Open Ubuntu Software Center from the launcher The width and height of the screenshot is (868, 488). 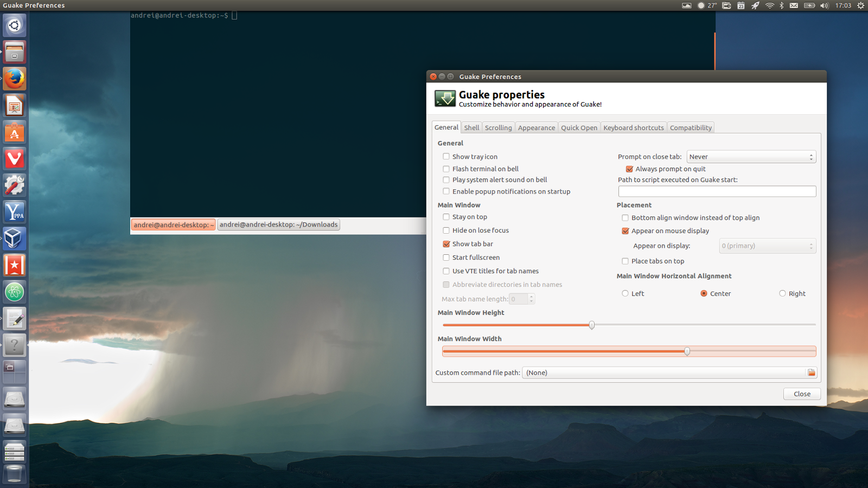15,132
